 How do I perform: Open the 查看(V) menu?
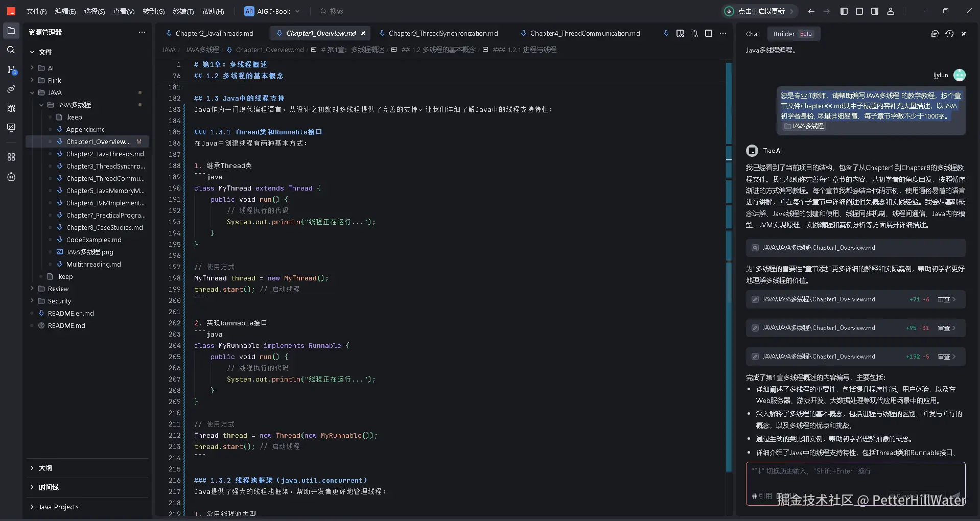point(124,11)
